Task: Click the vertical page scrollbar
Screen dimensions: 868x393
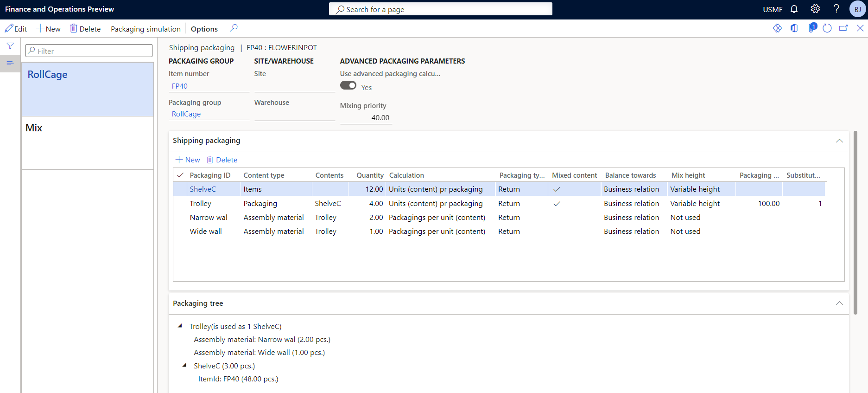Action: (x=855, y=223)
